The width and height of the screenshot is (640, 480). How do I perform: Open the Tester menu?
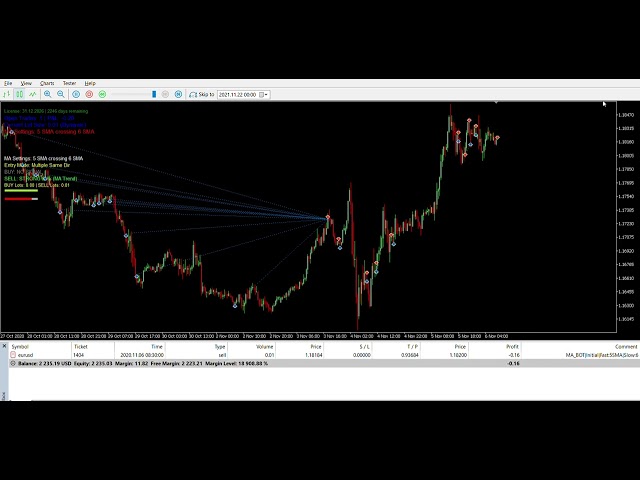[69, 83]
